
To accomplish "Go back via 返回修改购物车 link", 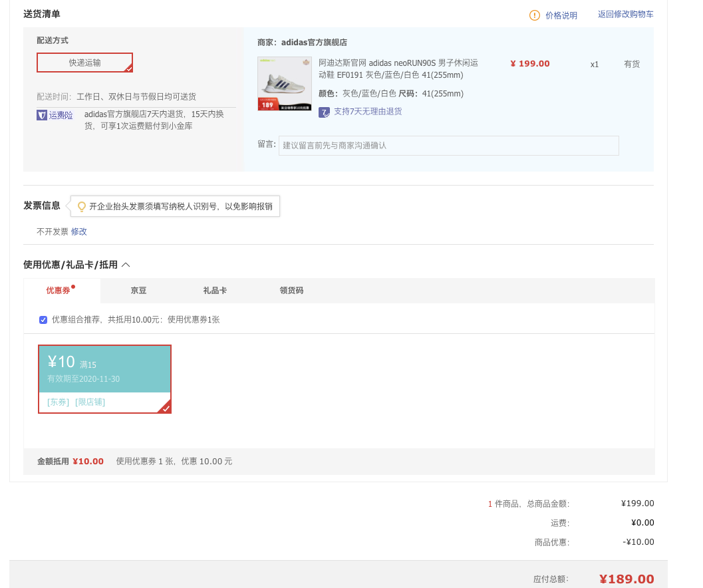I will [625, 15].
